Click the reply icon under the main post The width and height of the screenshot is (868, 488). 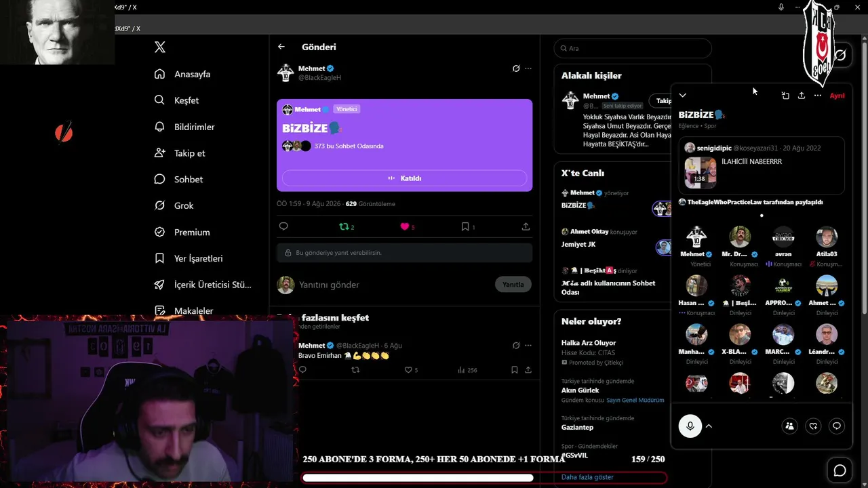pyautogui.click(x=283, y=226)
